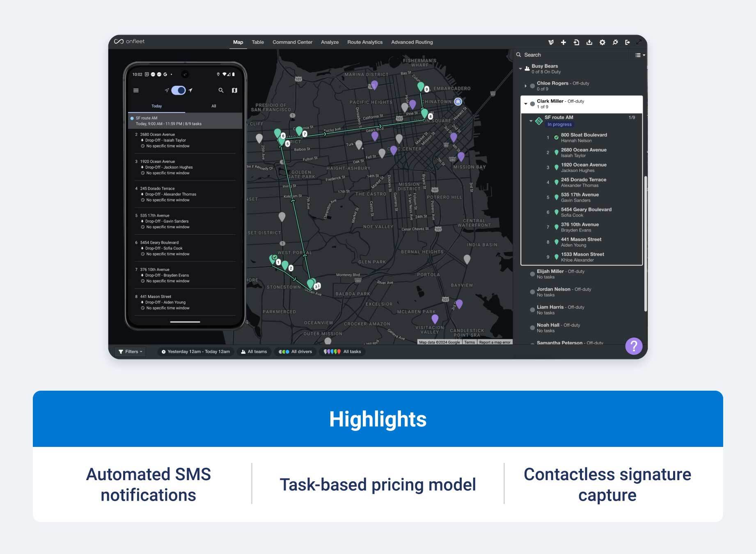The width and height of the screenshot is (756, 554).
Task: Toggle the on-duty switch in the phone app
Action: point(179,90)
